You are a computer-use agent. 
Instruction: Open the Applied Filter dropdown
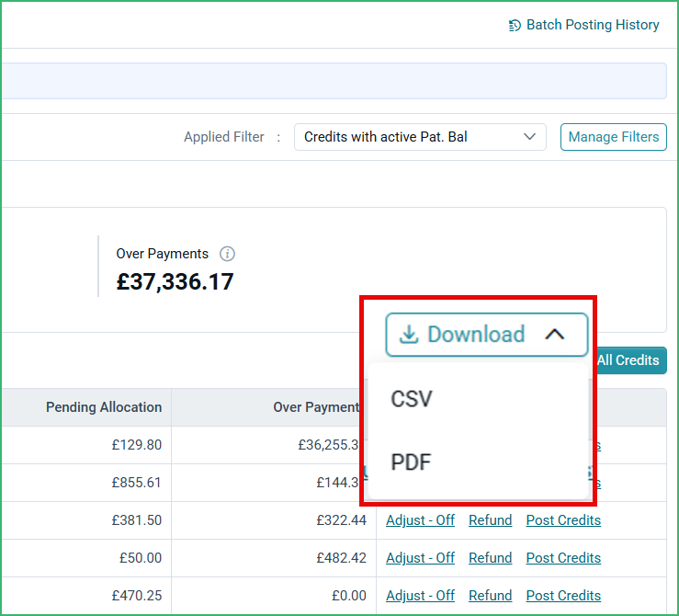(x=420, y=137)
